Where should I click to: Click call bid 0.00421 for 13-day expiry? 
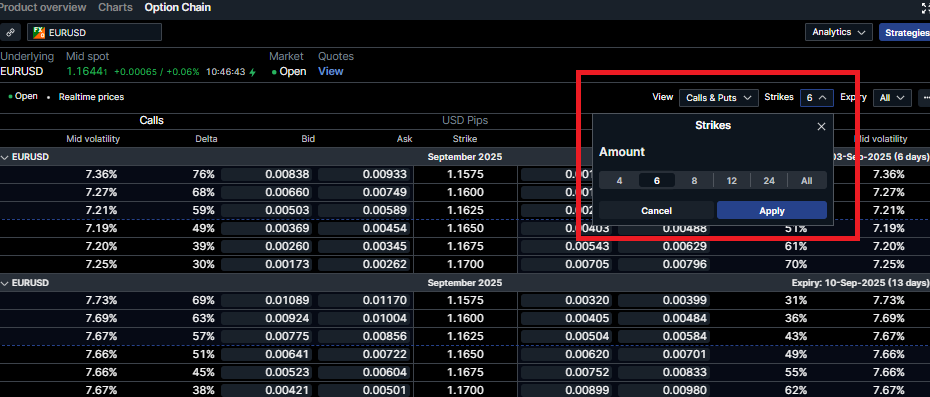click(x=266, y=390)
